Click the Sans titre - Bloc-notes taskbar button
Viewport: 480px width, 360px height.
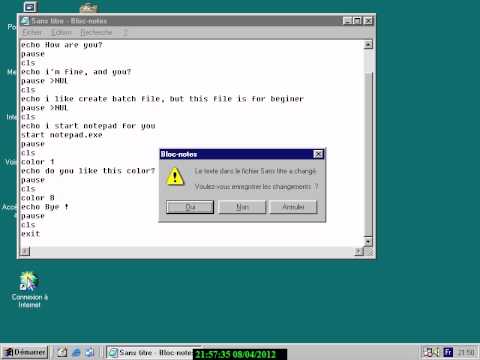[x=150, y=352]
